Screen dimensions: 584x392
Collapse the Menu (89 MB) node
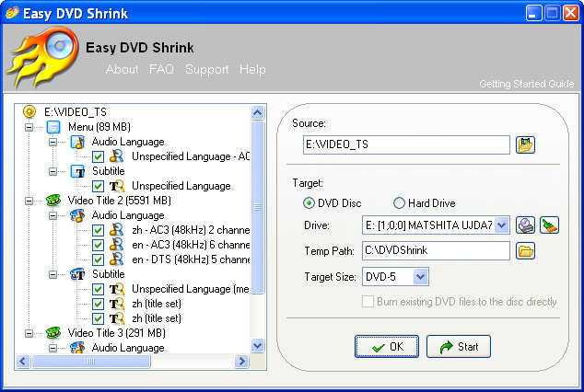[x=29, y=127]
